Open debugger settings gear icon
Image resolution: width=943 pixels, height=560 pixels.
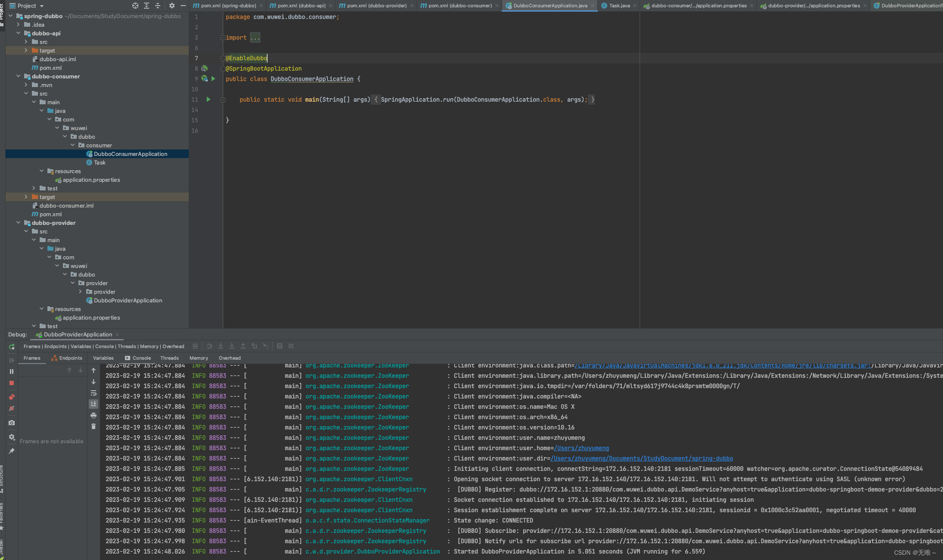point(12,437)
